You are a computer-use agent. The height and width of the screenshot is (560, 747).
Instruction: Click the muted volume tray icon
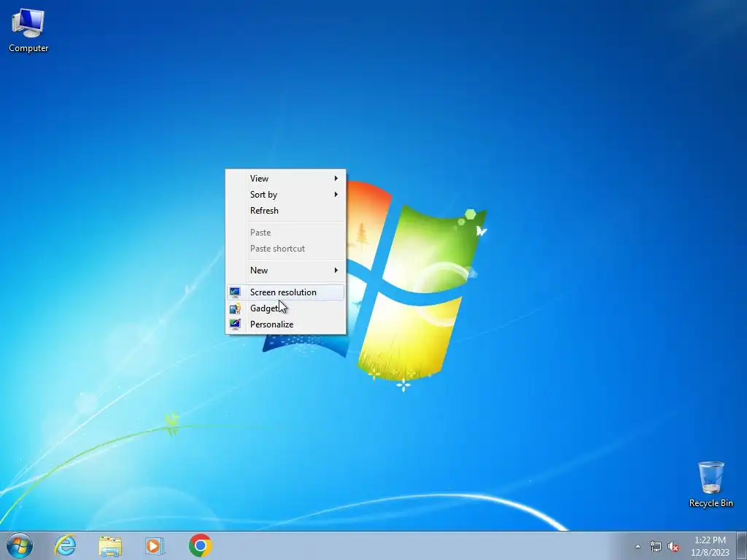coord(673,547)
